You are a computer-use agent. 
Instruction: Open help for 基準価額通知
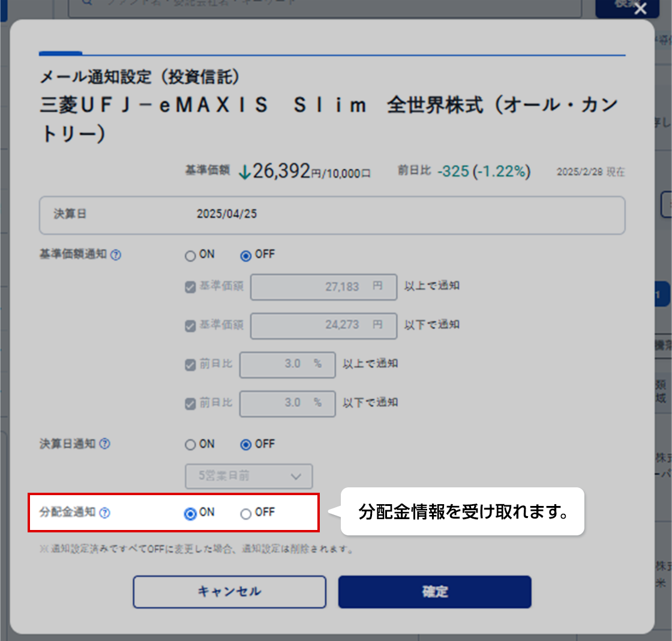[x=116, y=255]
